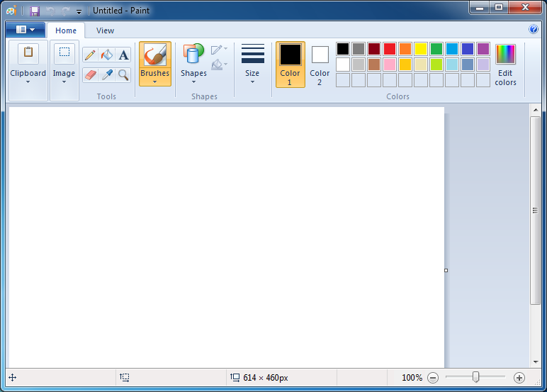Image resolution: width=547 pixels, height=392 pixels.
Task: Click the zoom slider handle
Action: (x=476, y=377)
